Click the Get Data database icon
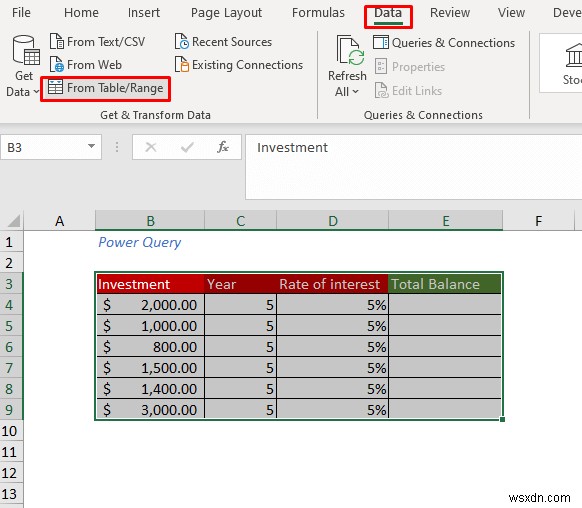Screen dimensions: 582x508 click(x=26, y=50)
